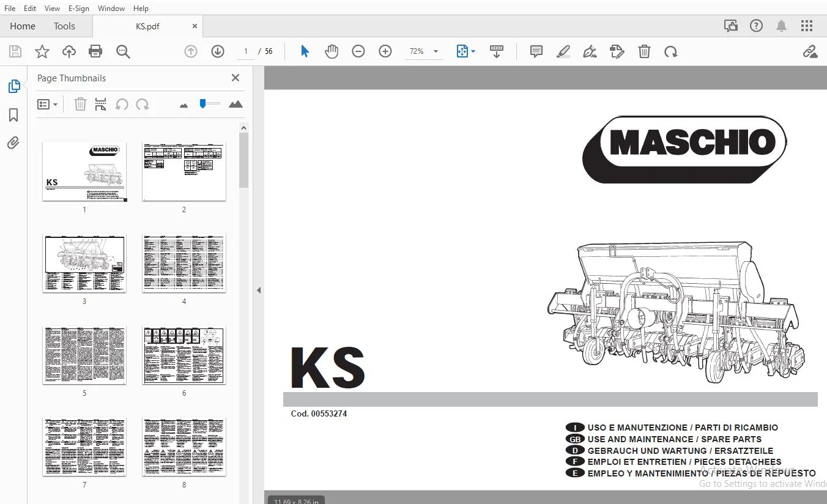Select the KS.pdf document tab
Image resolution: width=827 pixels, height=504 pixels.
point(147,26)
